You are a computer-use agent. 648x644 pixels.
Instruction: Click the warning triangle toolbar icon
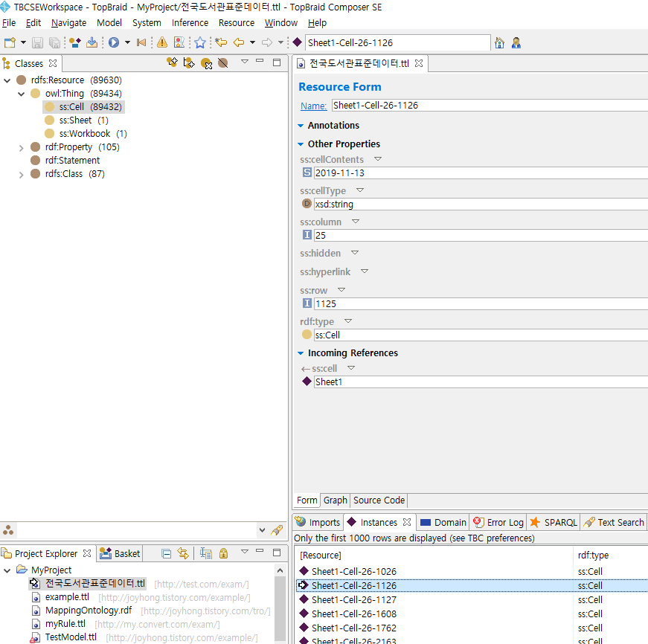pyautogui.click(x=162, y=42)
